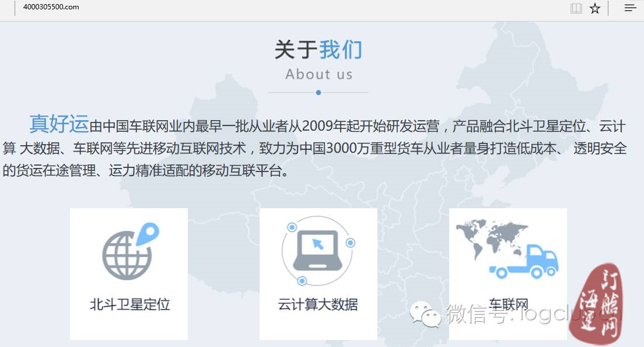This screenshot has width=644, height=347.
Task: Click the world map and truck icon
Action: 508,249
